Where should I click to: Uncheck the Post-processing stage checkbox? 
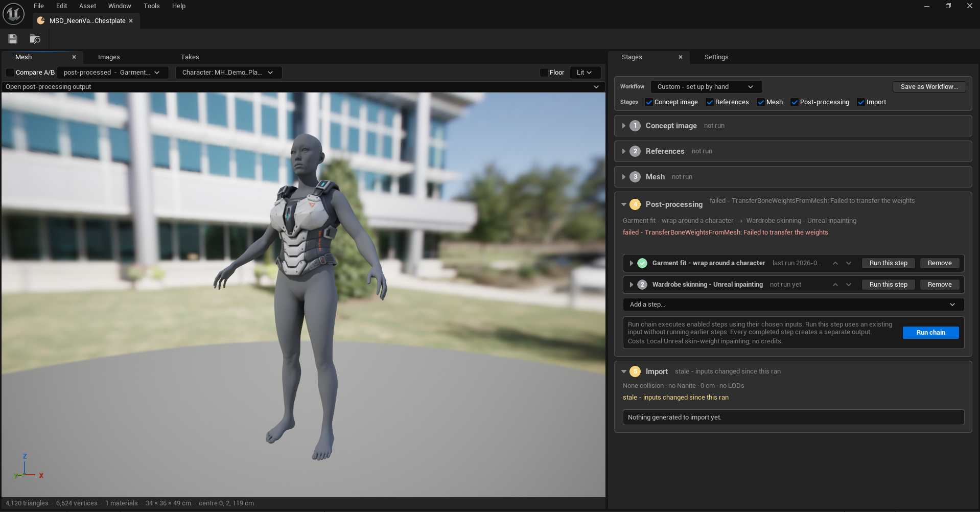(795, 102)
